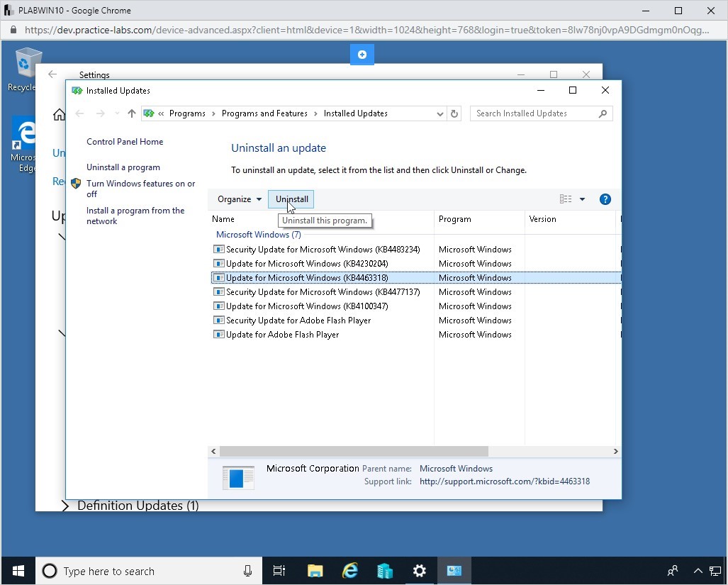
Task: Open the Microsoft Edge desktop shortcut
Action: coord(24,144)
